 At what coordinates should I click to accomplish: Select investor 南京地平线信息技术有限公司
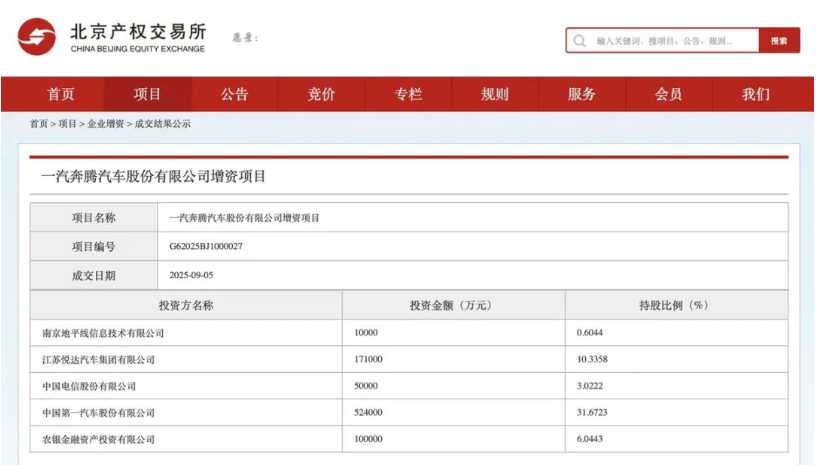tap(103, 333)
